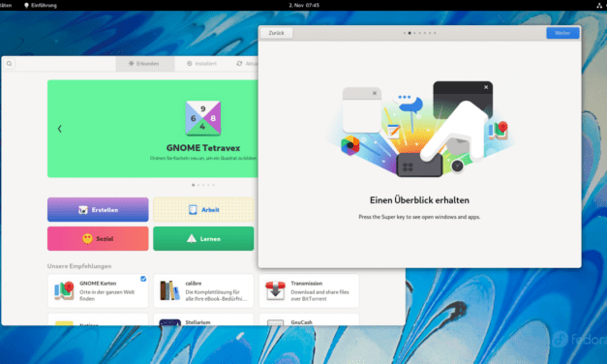Open the Sozial category
This screenshot has width=607, height=364.
pos(98,238)
